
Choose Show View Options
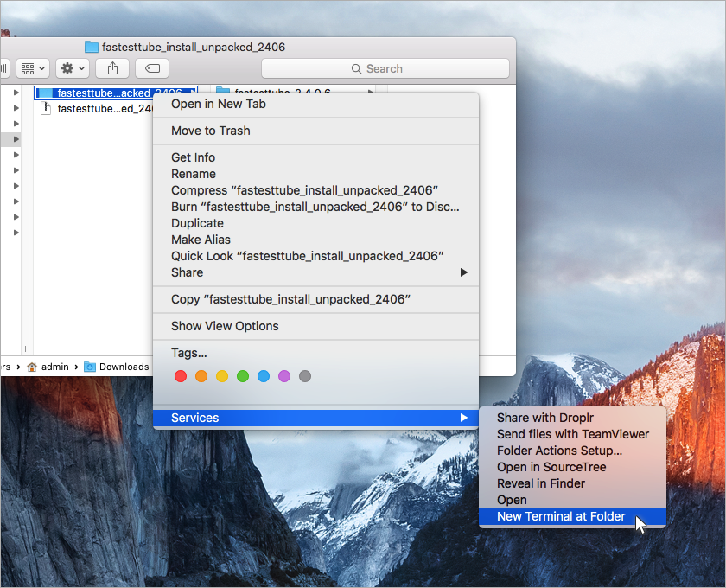click(x=315, y=326)
